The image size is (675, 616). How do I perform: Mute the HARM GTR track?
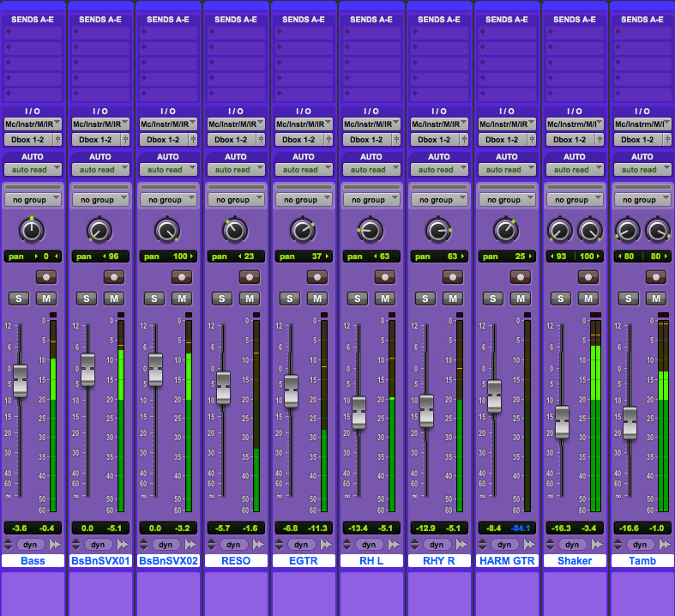pyautogui.click(x=521, y=299)
